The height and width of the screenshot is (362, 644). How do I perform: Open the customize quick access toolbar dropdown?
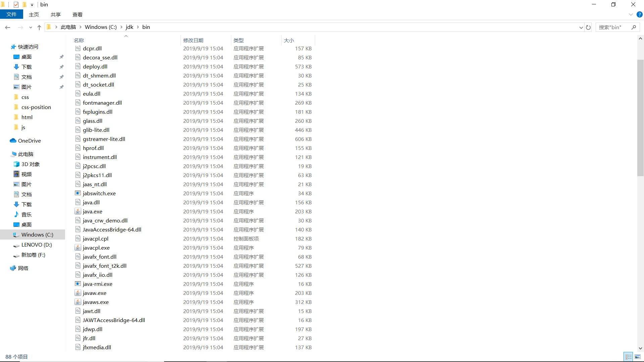coord(32,5)
